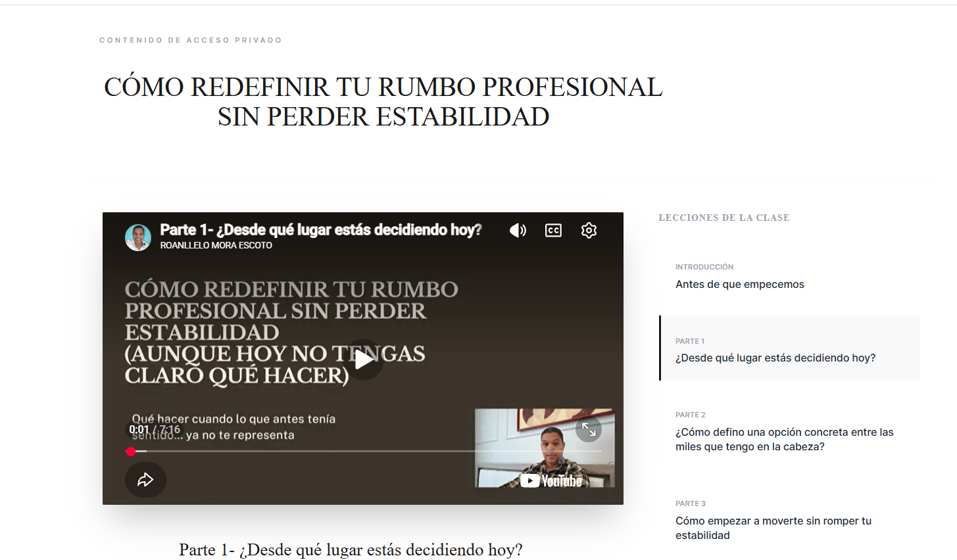Image resolution: width=957 pixels, height=560 pixels.
Task: Expand the video to fullscreen
Action: click(589, 430)
